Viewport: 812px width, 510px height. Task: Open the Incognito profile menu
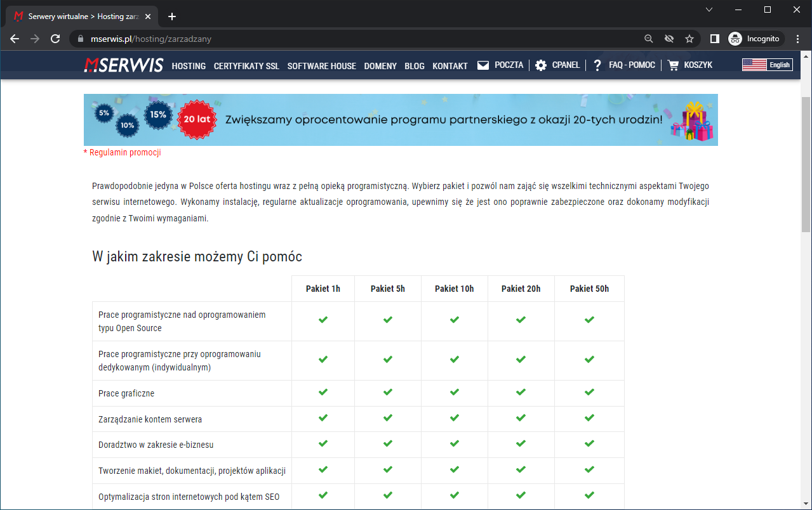pyautogui.click(x=755, y=39)
